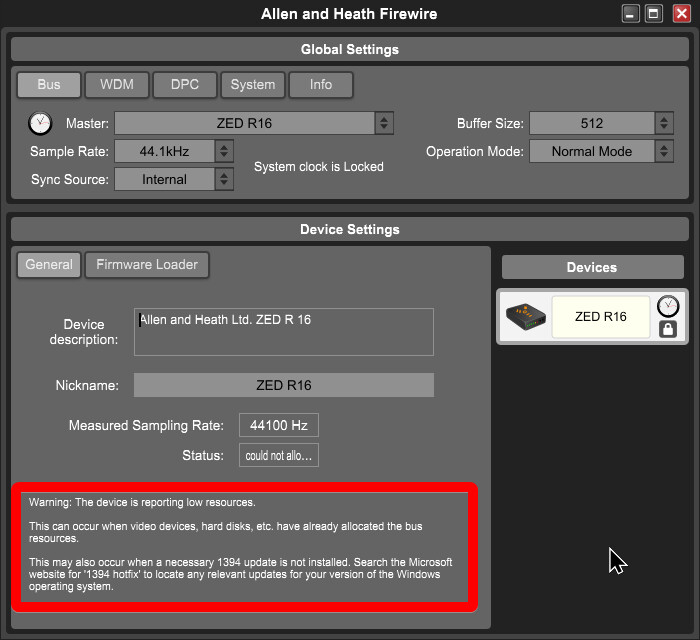Toggle the padlock icon on ZED R16 device

668,329
